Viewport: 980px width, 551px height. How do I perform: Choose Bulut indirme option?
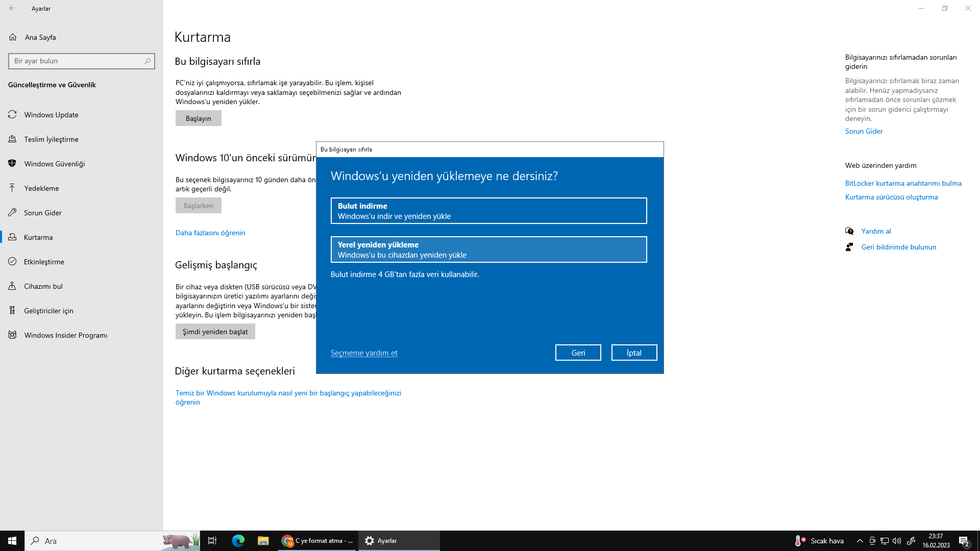click(488, 211)
